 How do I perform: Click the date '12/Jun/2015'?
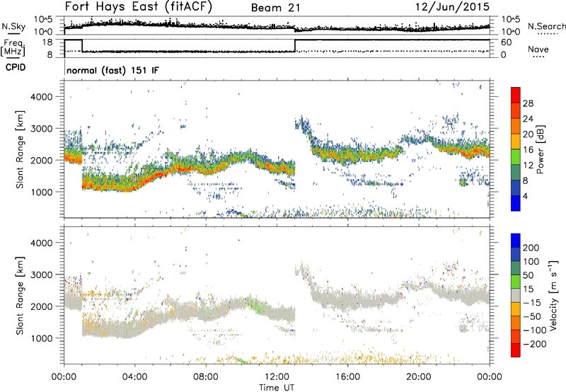tap(452, 7)
